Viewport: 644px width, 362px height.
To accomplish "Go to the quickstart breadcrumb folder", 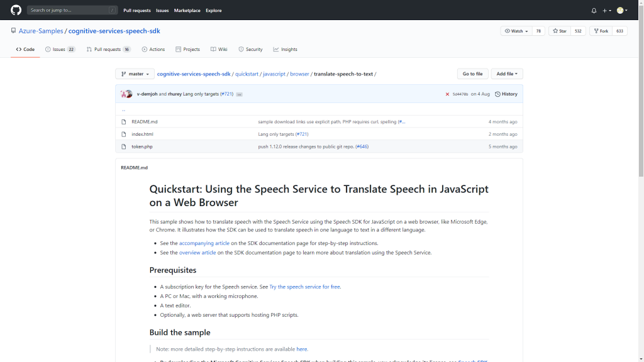I will pyautogui.click(x=247, y=74).
